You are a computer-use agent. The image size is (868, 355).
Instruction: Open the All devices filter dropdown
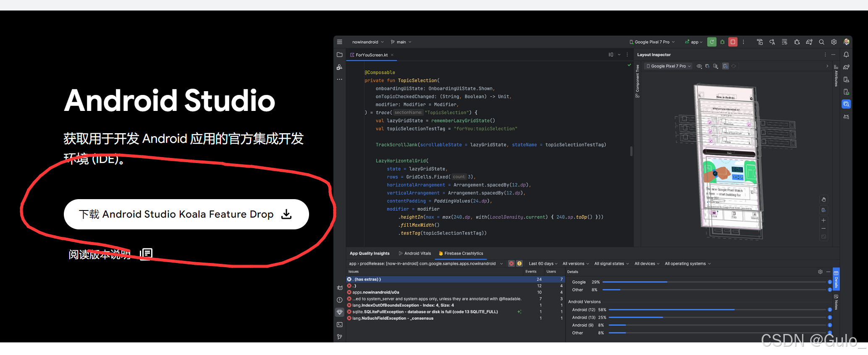tap(647, 264)
